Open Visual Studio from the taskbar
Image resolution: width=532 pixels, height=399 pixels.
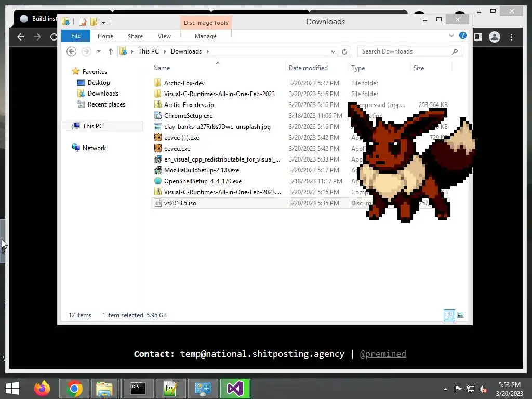[x=235, y=389]
